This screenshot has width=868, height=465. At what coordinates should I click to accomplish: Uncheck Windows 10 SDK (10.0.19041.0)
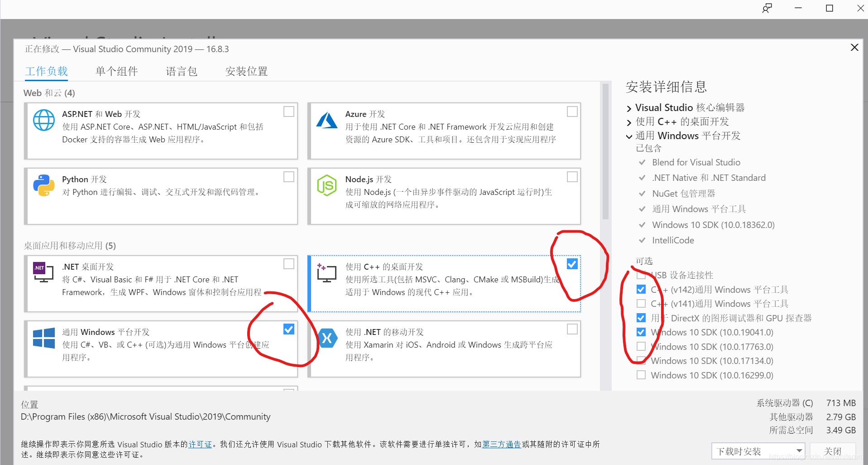(x=641, y=332)
